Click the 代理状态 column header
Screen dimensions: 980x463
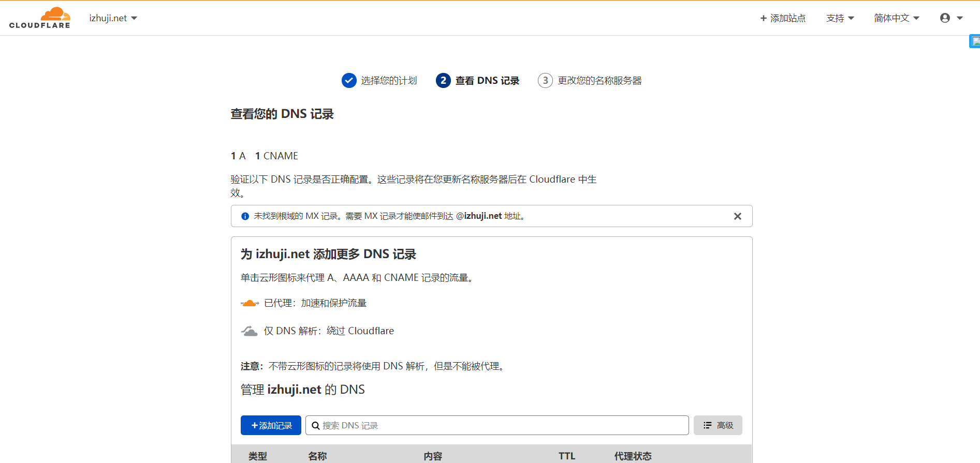tap(633, 456)
